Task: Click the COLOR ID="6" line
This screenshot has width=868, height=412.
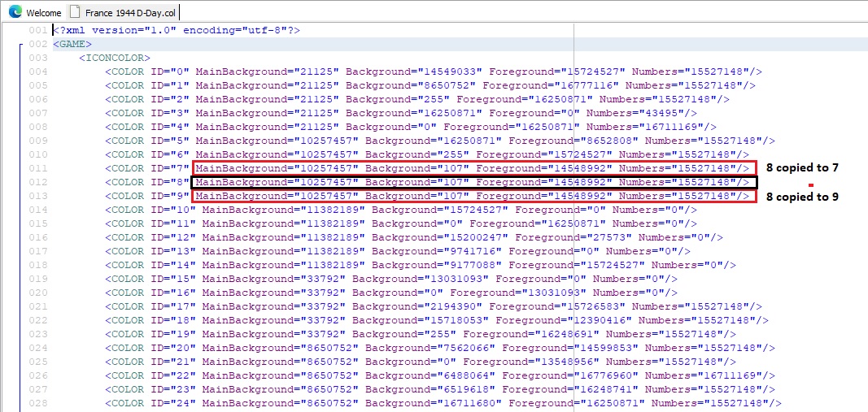Action: click(427, 155)
